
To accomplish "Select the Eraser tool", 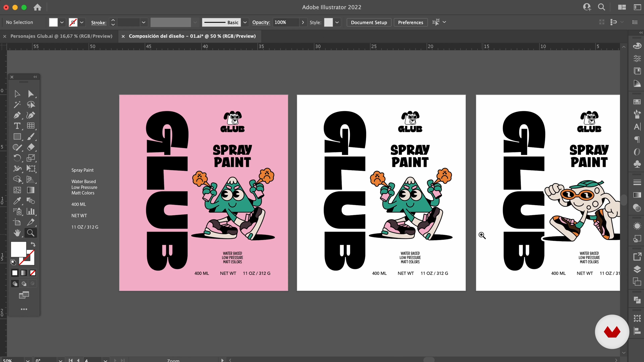I will click(x=31, y=147).
